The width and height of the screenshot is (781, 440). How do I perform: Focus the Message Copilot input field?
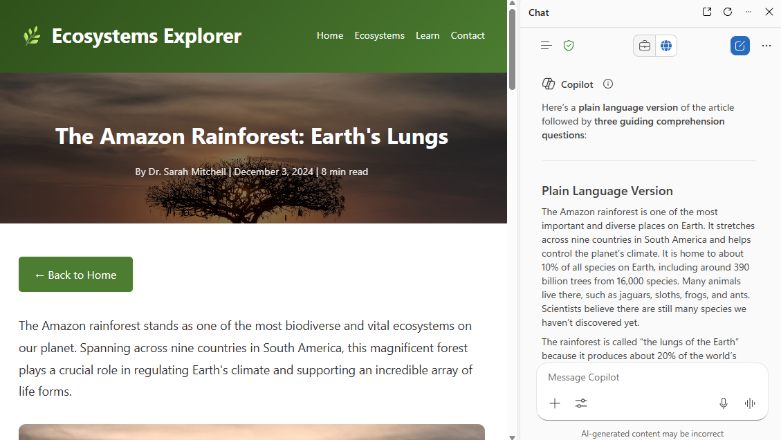(652, 377)
